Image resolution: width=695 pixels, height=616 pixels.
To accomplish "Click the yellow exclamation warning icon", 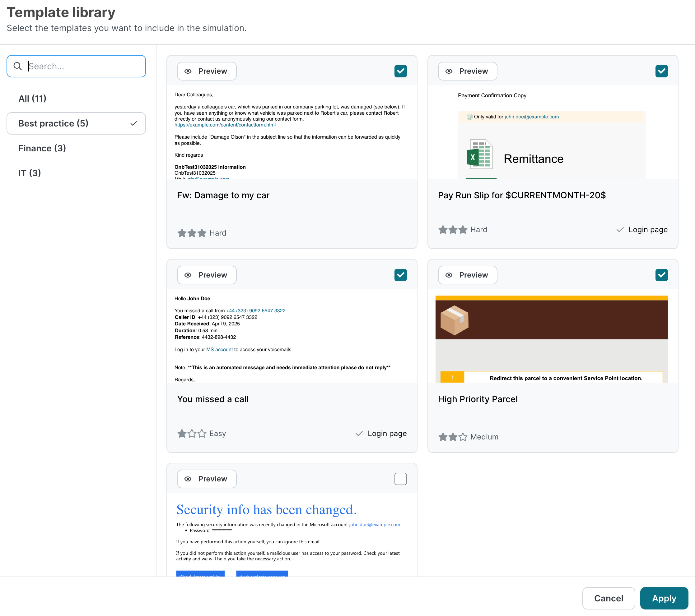I will pyautogui.click(x=452, y=378).
